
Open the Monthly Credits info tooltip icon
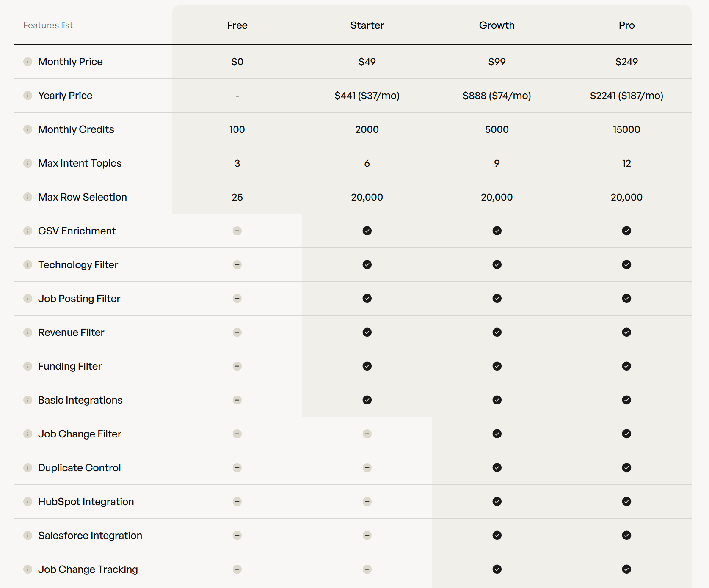pyautogui.click(x=28, y=129)
